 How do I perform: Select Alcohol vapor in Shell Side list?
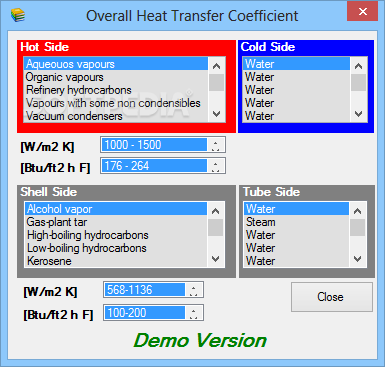116,209
